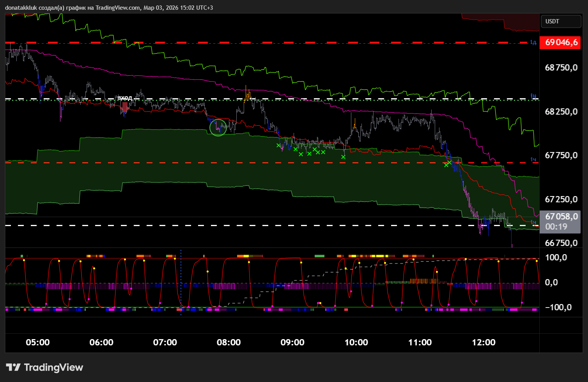
Task: Click the TradingView logo at bottom left
Action: [x=44, y=367]
